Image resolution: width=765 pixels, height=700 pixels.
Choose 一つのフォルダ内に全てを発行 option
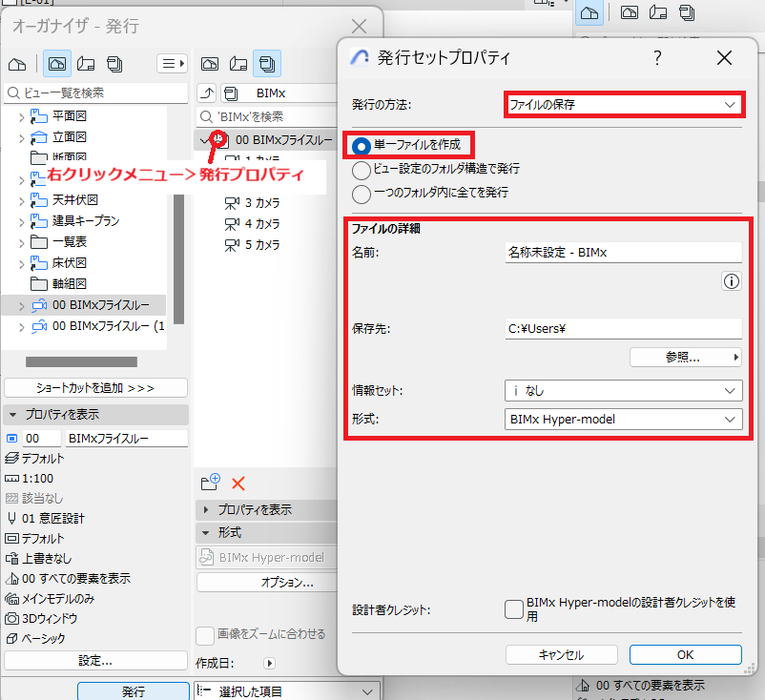(362, 194)
